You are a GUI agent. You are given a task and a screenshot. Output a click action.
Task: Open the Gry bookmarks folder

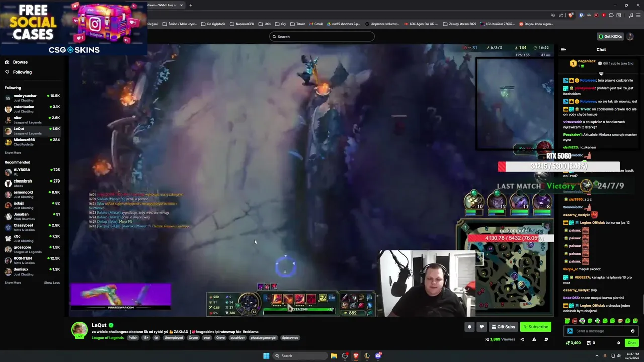pyautogui.click(x=281, y=24)
